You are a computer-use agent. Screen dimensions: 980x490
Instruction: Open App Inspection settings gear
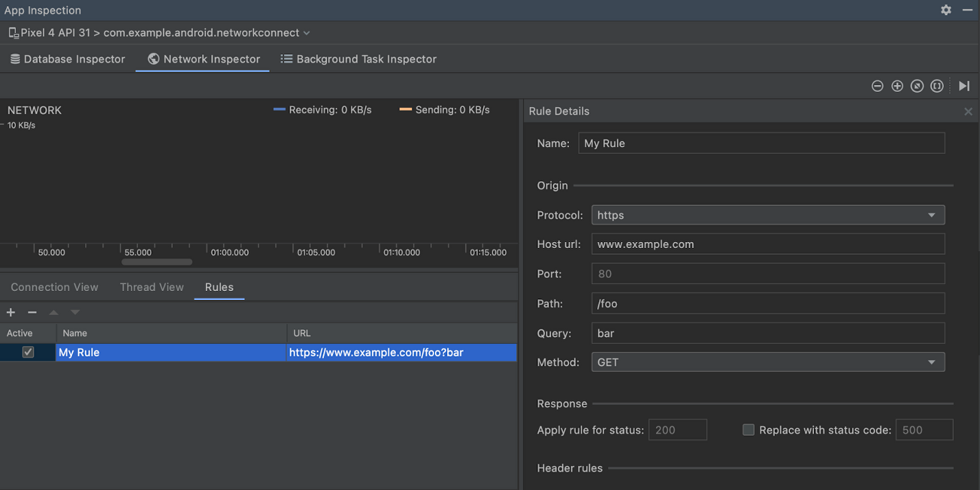click(x=946, y=10)
